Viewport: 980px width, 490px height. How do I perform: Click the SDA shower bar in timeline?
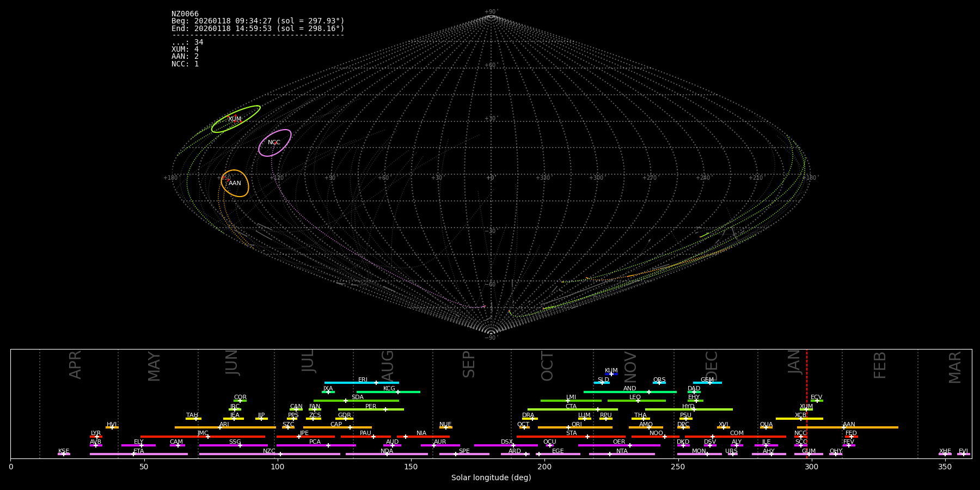tap(356, 401)
